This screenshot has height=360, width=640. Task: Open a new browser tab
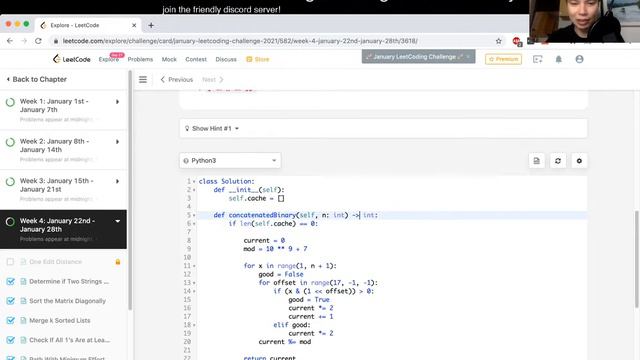point(151,25)
